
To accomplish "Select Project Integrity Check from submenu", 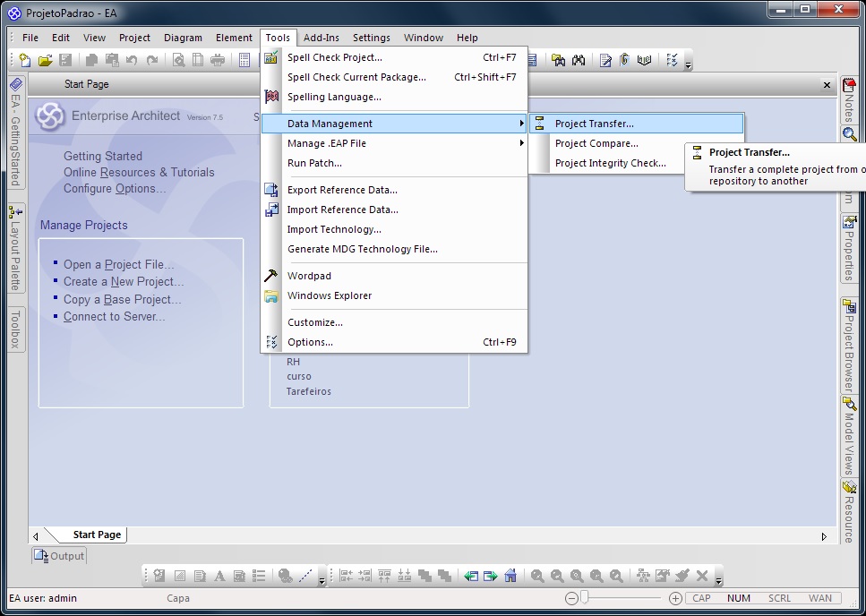I will tap(610, 163).
